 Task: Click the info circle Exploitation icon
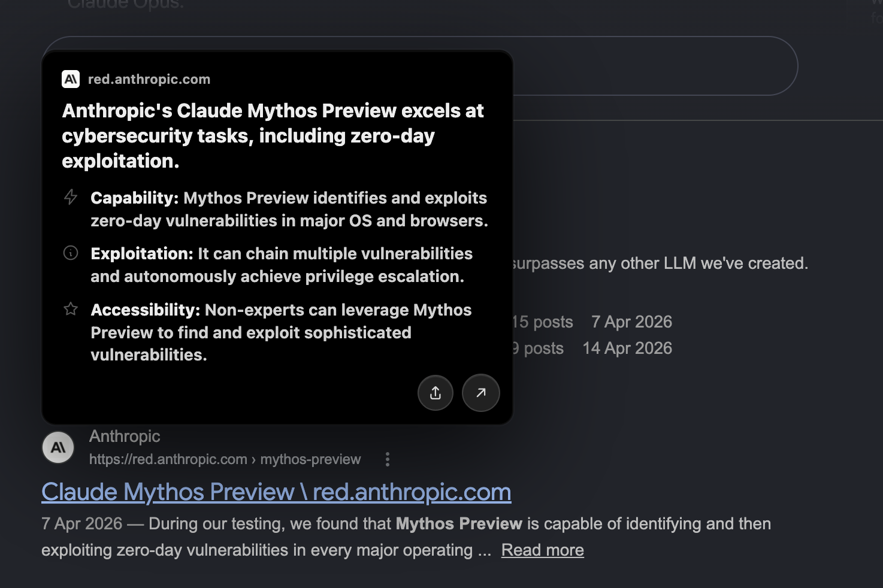(x=71, y=253)
